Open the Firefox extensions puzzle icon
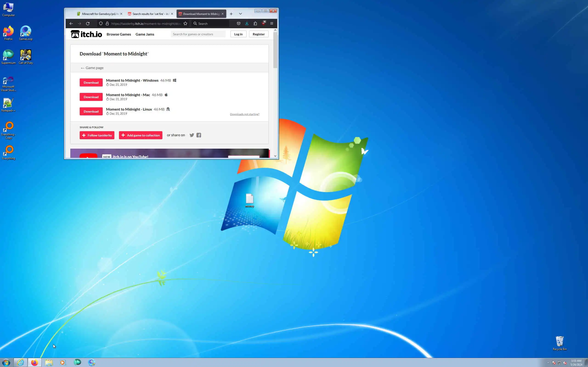 (x=255, y=24)
